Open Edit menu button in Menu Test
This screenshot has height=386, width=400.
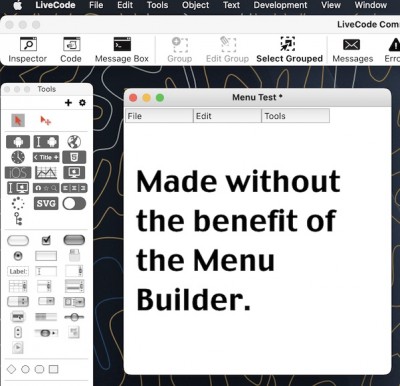pos(227,116)
